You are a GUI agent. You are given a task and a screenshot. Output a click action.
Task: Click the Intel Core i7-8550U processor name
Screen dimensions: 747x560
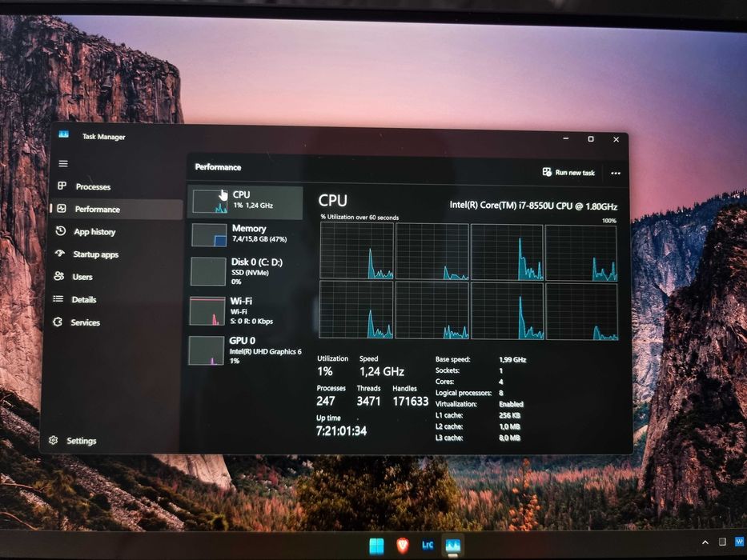pyautogui.click(x=533, y=206)
